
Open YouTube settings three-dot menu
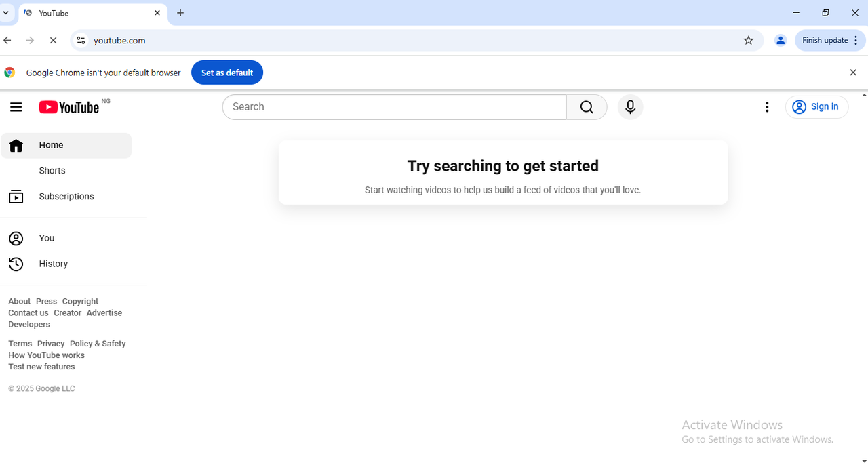click(x=767, y=107)
